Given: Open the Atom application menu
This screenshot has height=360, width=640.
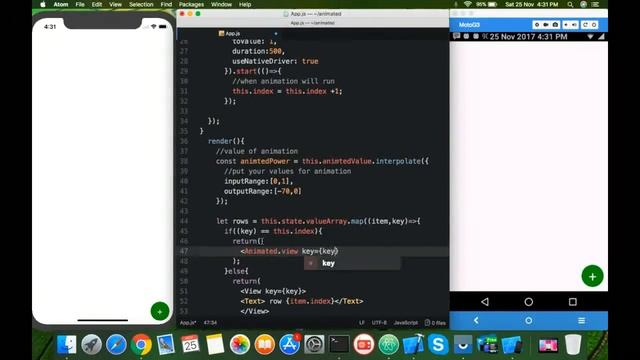Looking at the screenshot, I should pyautogui.click(x=61, y=4).
